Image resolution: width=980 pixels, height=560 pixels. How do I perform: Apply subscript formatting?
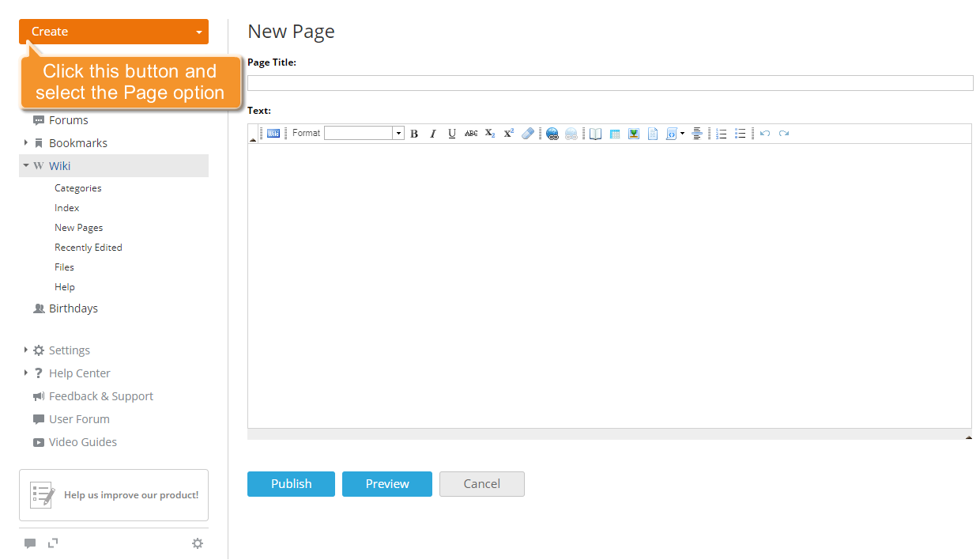pyautogui.click(x=490, y=134)
